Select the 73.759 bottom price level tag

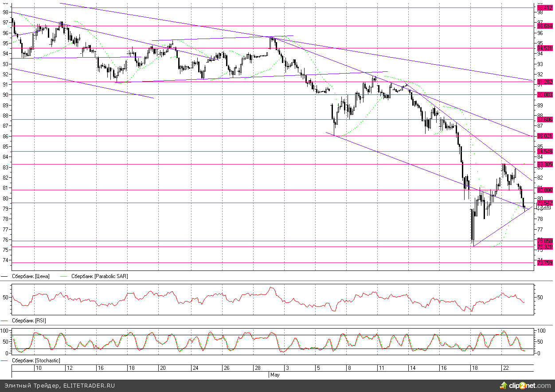point(544,263)
